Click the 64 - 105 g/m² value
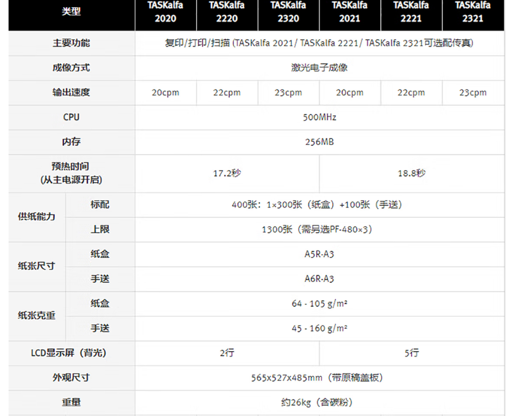 click(319, 304)
